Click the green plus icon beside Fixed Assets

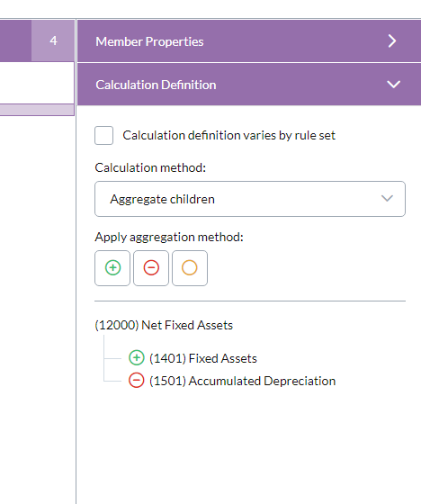[137, 358]
